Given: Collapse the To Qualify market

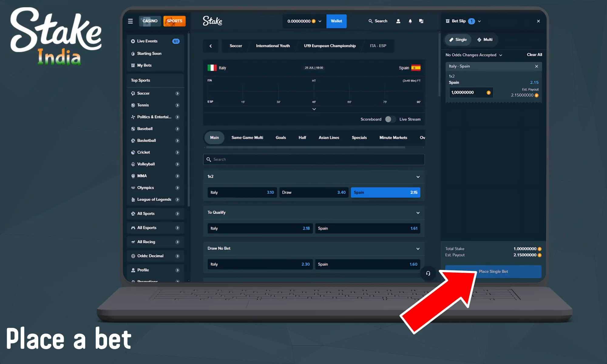Looking at the screenshot, I should [x=418, y=213].
